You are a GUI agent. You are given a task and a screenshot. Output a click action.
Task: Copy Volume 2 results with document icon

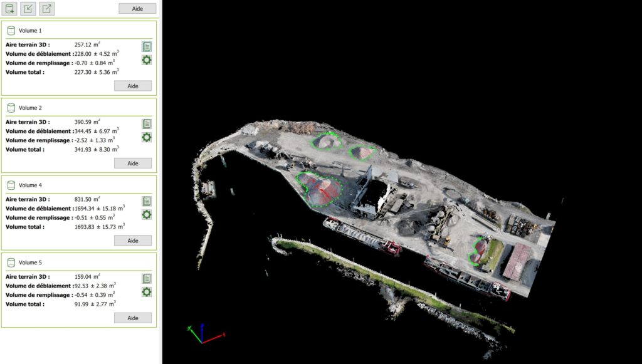[x=147, y=124]
